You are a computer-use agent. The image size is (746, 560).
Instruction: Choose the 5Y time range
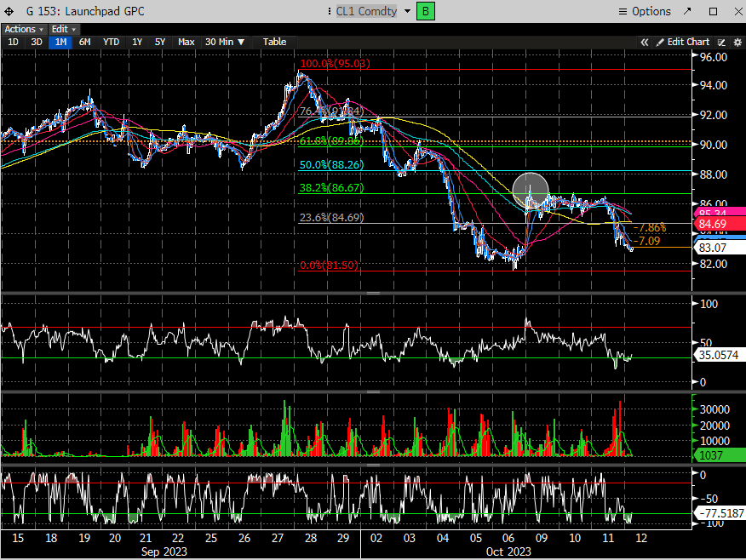point(160,42)
